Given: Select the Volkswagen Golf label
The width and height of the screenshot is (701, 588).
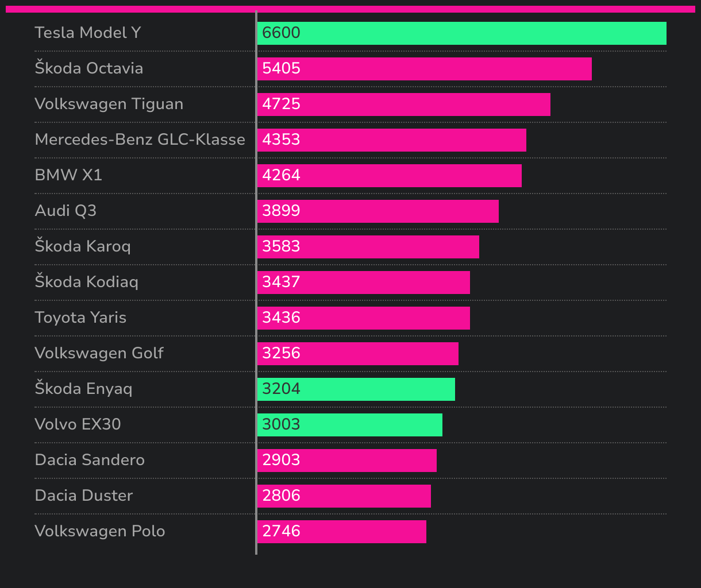Looking at the screenshot, I should [99, 353].
